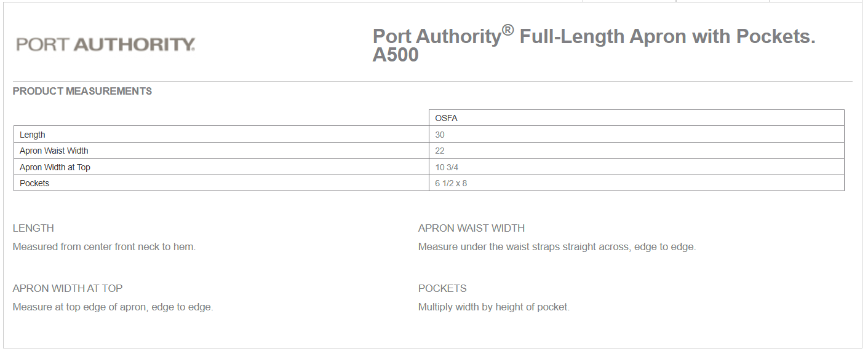Click the POCKETS description heading
The height and width of the screenshot is (354, 868).
point(442,288)
